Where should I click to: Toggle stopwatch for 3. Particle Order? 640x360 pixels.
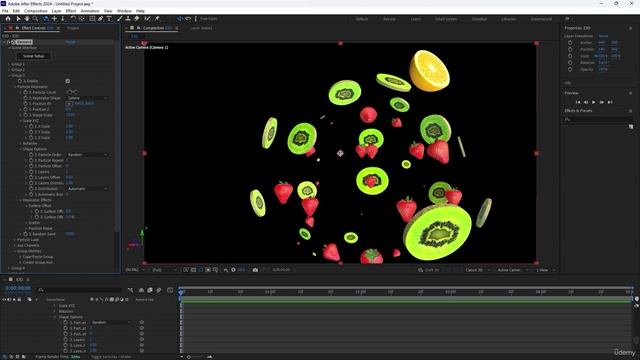tap(31, 155)
